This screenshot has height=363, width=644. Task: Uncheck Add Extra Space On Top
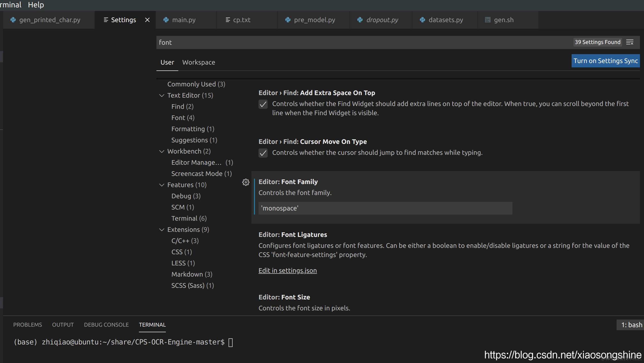(x=263, y=104)
